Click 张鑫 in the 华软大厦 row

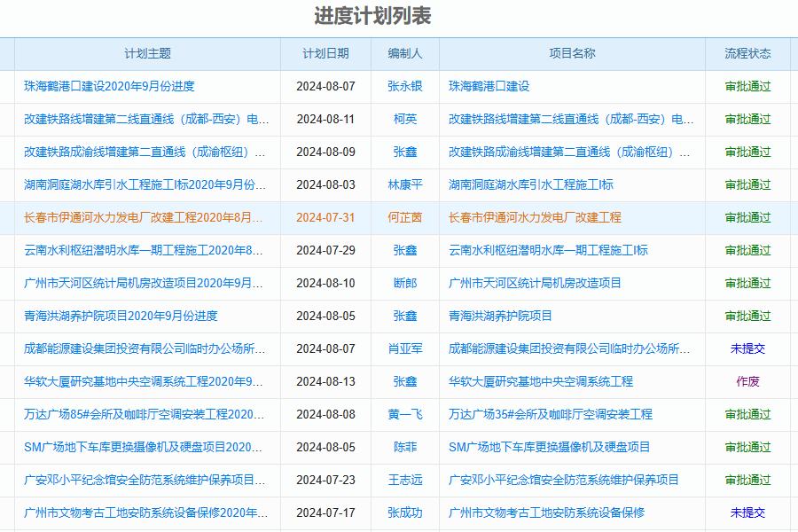pyautogui.click(x=405, y=382)
